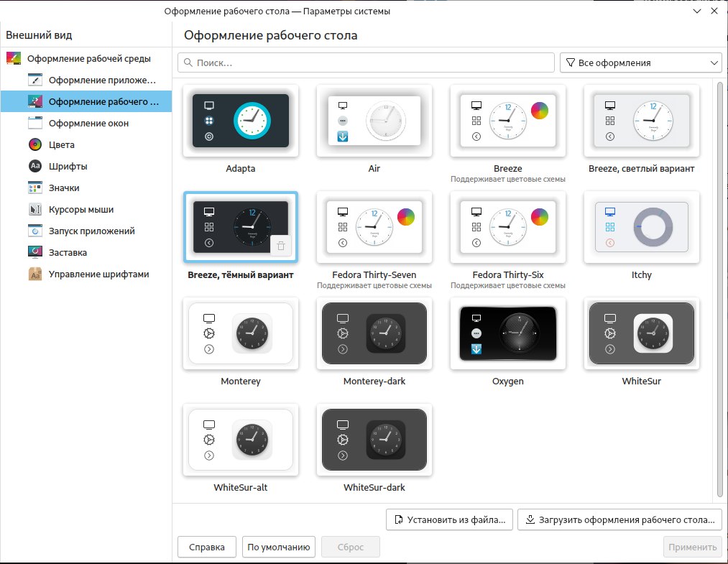Screen dimensions: 728x564
Task: Open the Значки settings page label
Action: (64, 188)
